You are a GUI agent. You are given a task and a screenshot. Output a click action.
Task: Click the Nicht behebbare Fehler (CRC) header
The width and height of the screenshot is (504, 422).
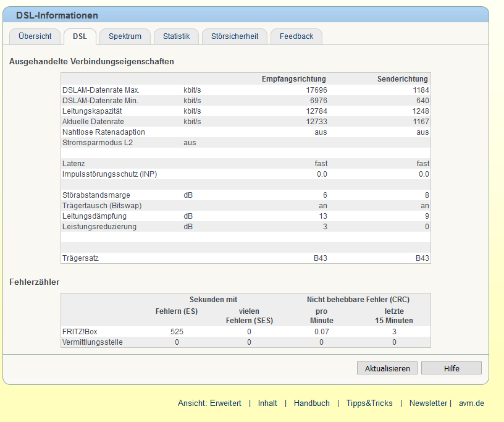pos(358,300)
